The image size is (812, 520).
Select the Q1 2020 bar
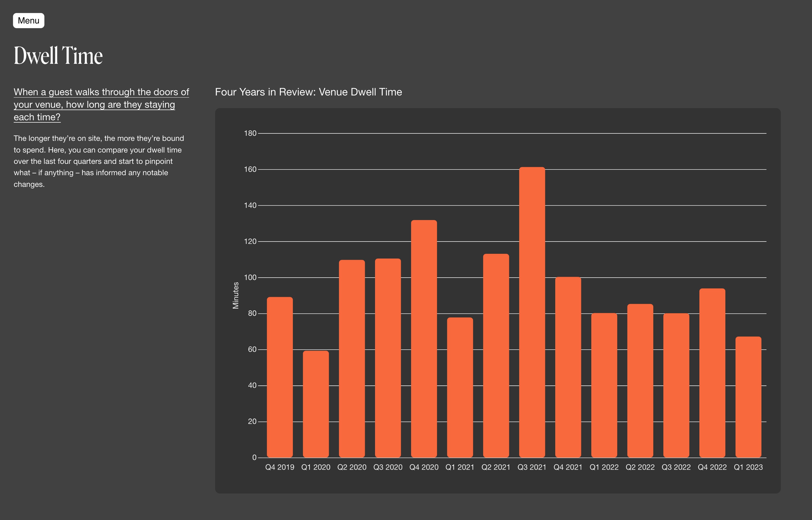point(315,404)
